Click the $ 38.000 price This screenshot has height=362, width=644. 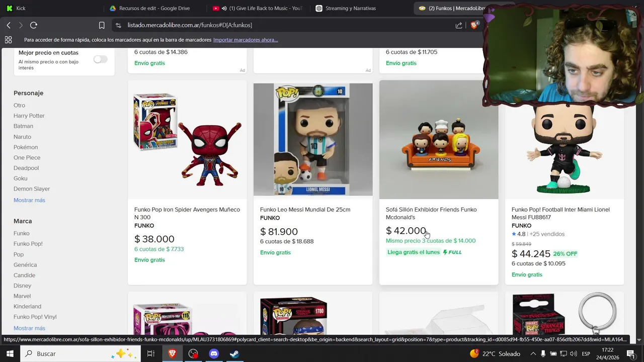coord(154,239)
